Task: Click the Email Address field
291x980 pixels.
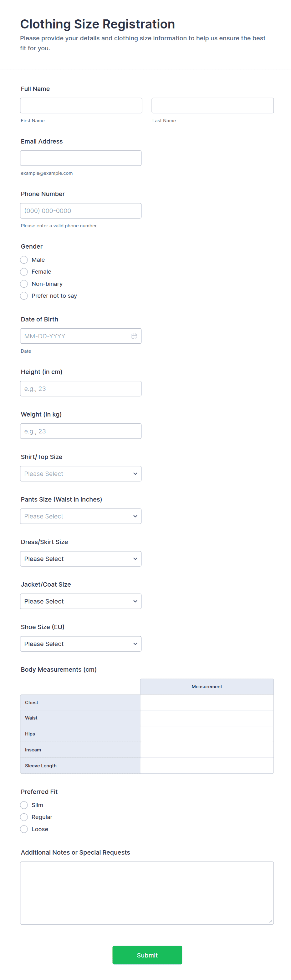Action: click(81, 158)
